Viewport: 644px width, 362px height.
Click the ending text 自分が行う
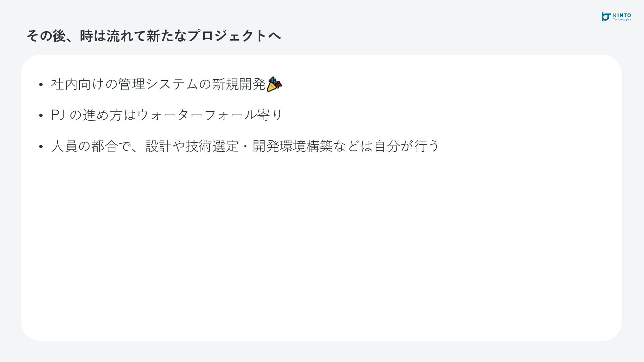(407, 146)
